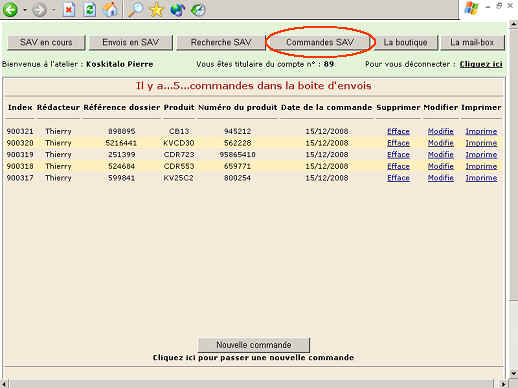Click atelier name Koskitalo Pierre
This screenshot has height=388, width=518.
[x=120, y=64]
